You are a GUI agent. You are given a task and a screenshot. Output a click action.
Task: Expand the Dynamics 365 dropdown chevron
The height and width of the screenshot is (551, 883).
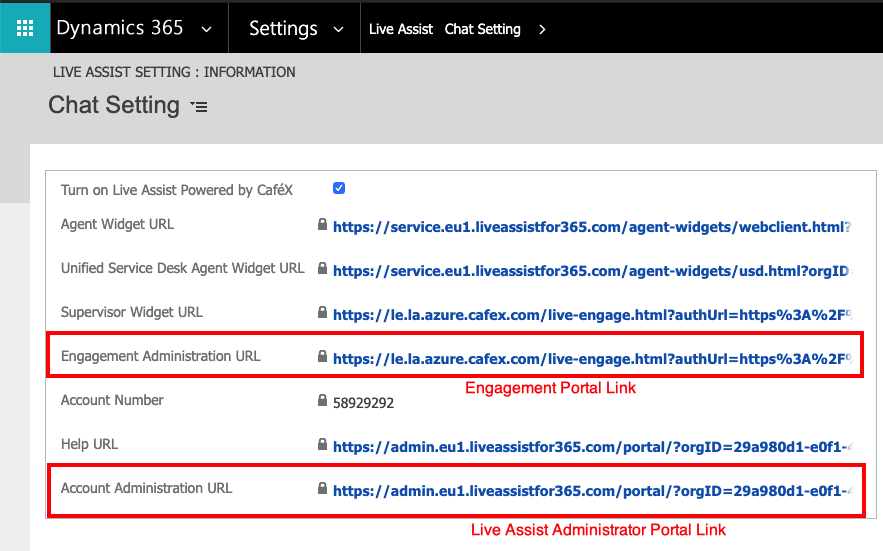coord(207,29)
